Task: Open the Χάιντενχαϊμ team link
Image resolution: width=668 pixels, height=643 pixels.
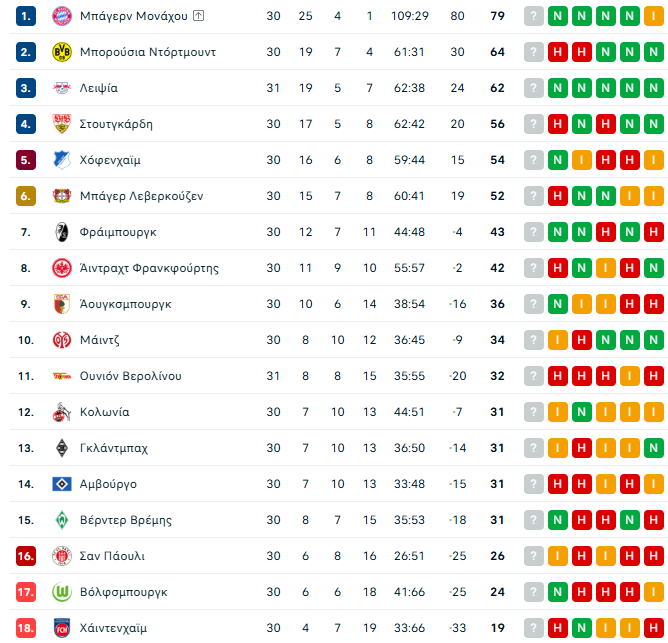Action: [113, 628]
